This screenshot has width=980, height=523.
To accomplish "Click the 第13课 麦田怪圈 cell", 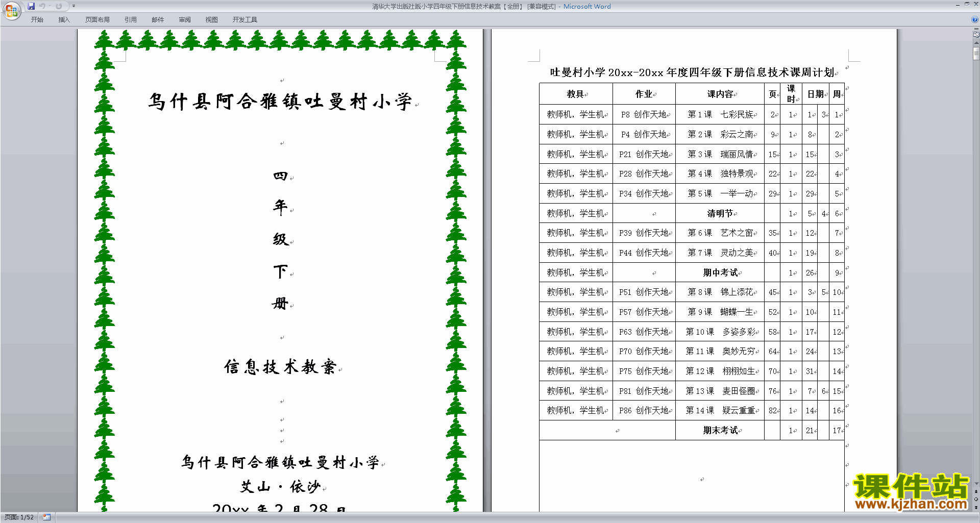I will click(720, 391).
